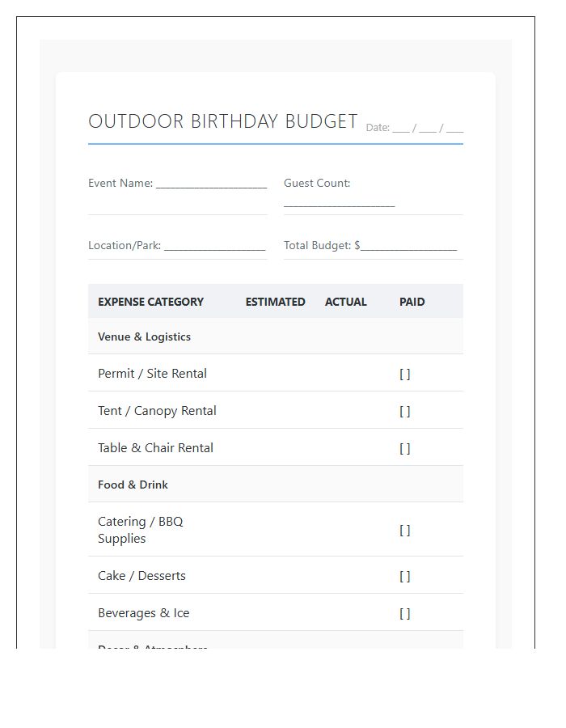Image resolution: width=566 pixels, height=728 pixels.
Task: Click the ACTUAL column header
Action: click(345, 302)
